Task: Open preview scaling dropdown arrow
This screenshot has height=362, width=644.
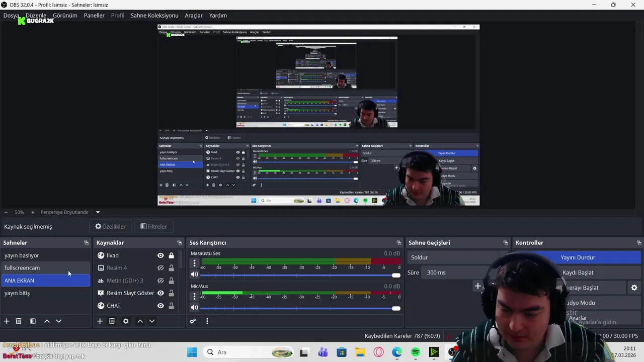Action: pos(98,212)
